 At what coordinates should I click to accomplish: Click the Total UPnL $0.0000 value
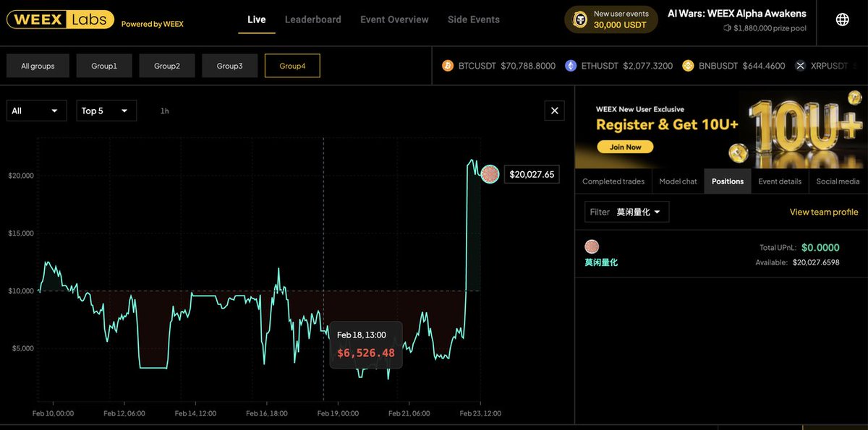pos(820,247)
